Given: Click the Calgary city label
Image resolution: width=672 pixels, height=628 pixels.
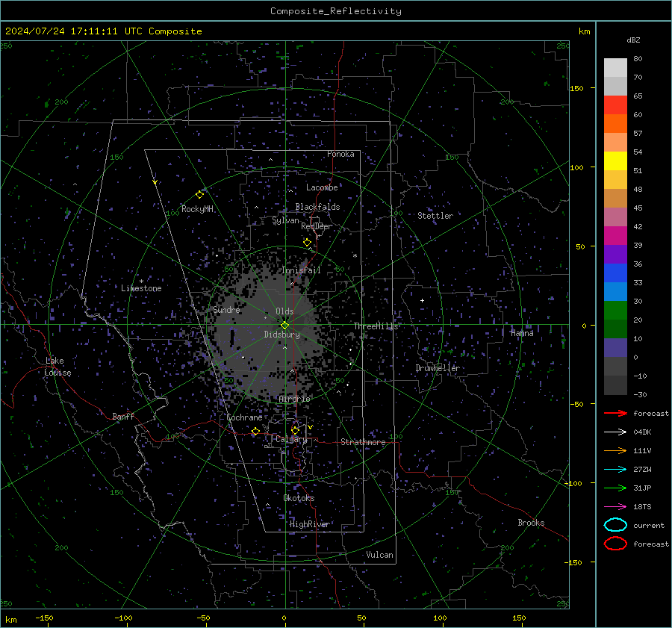Looking at the screenshot, I should [x=291, y=439].
